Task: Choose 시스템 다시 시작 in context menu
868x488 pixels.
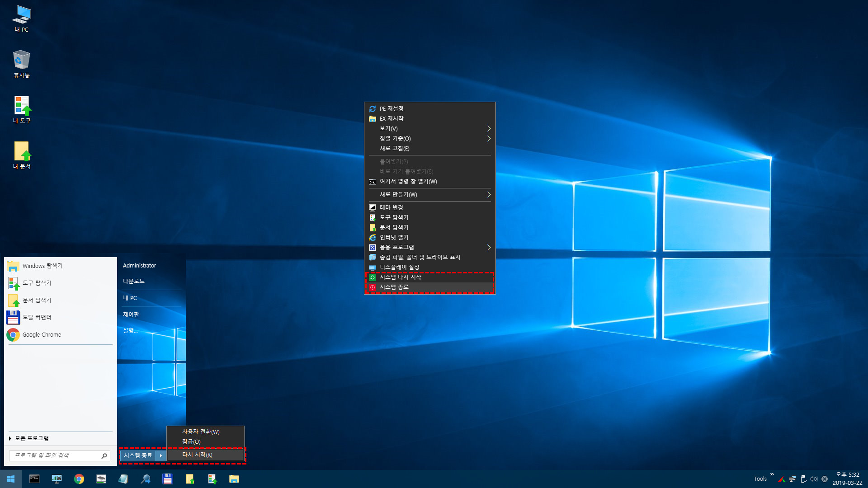Action: pyautogui.click(x=429, y=277)
